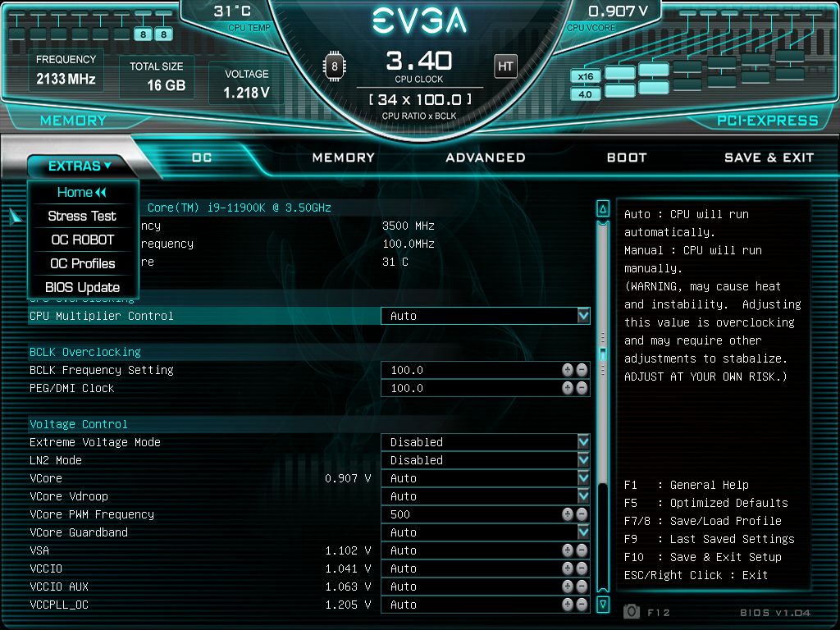
Task: Click the EVGA logo
Action: [x=419, y=21]
